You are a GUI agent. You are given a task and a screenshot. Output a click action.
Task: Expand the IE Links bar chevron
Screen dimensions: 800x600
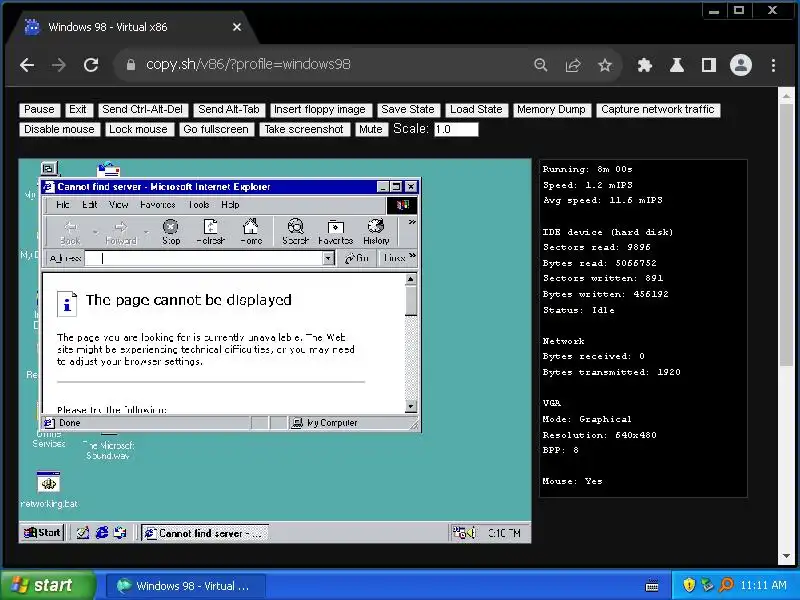pos(412,256)
